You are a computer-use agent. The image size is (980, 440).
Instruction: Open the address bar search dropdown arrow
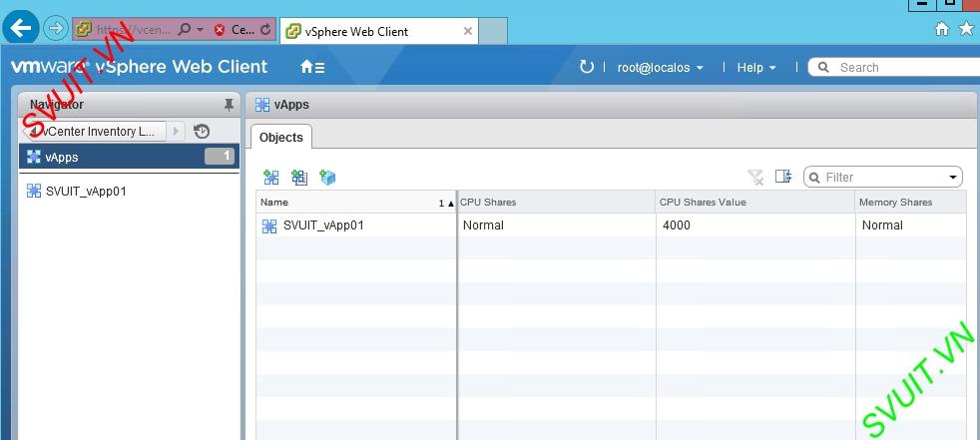point(200,29)
